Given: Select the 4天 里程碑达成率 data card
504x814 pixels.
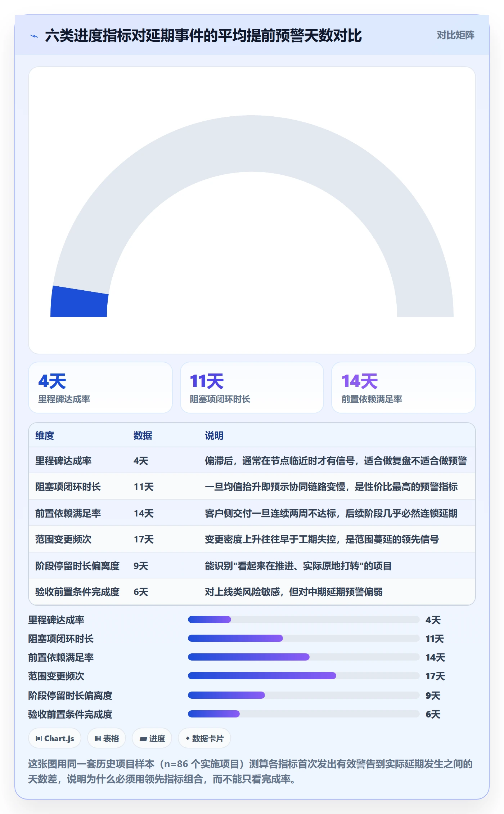Looking at the screenshot, I should [100, 388].
